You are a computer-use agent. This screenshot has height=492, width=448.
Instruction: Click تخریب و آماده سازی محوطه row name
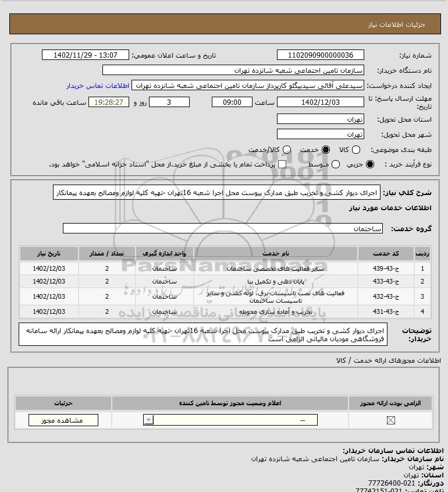276,312
